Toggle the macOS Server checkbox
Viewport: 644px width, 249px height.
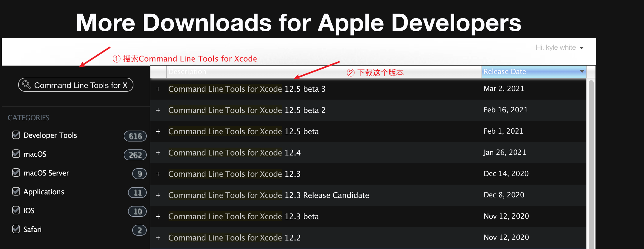pos(16,172)
